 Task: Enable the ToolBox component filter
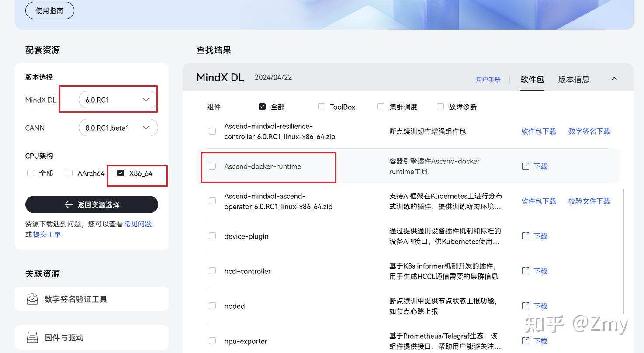[x=322, y=107]
